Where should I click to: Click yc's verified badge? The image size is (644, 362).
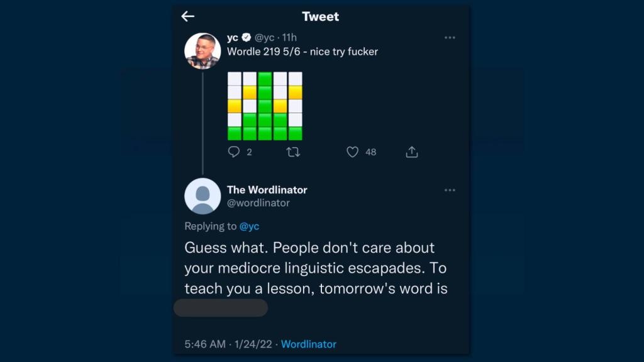(x=247, y=38)
